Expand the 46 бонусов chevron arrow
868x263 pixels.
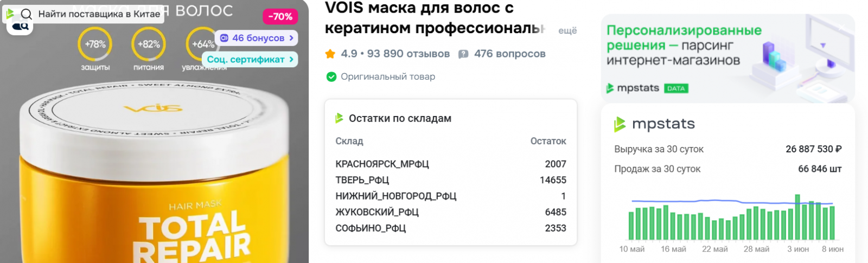click(x=291, y=38)
